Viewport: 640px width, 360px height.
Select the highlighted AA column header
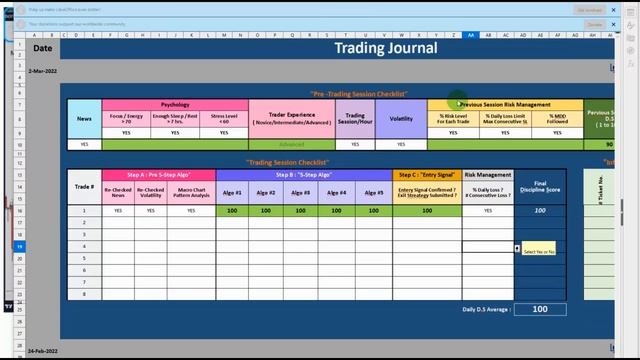point(471,35)
